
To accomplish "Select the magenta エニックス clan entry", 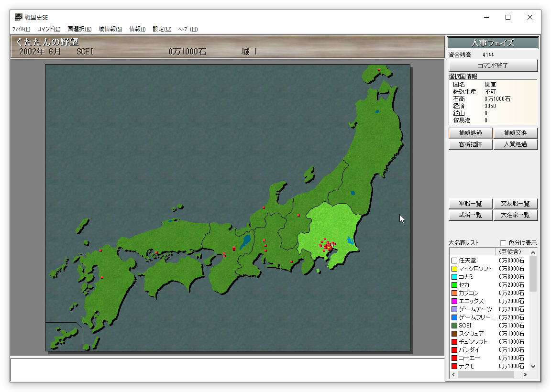I will click(x=471, y=301).
